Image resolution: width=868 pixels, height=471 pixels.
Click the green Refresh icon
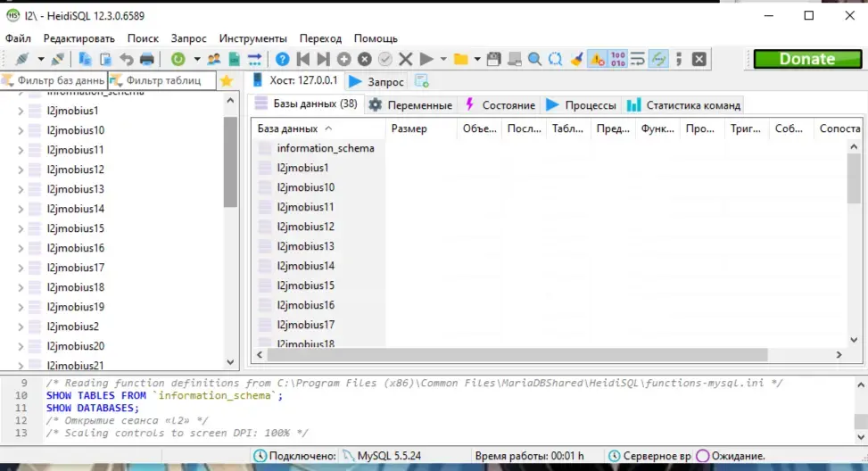178,59
